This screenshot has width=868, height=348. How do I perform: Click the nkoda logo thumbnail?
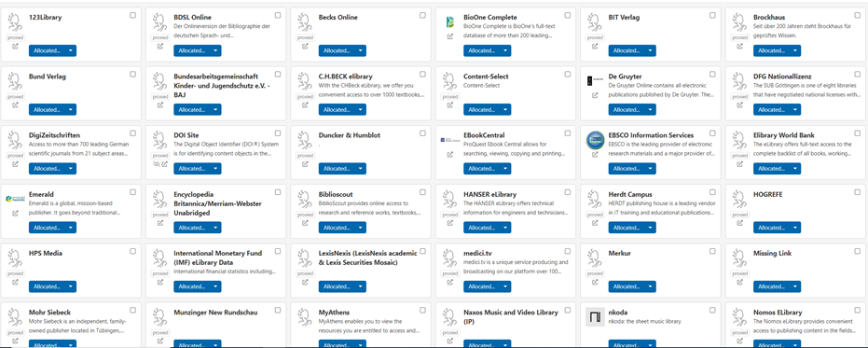click(595, 317)
